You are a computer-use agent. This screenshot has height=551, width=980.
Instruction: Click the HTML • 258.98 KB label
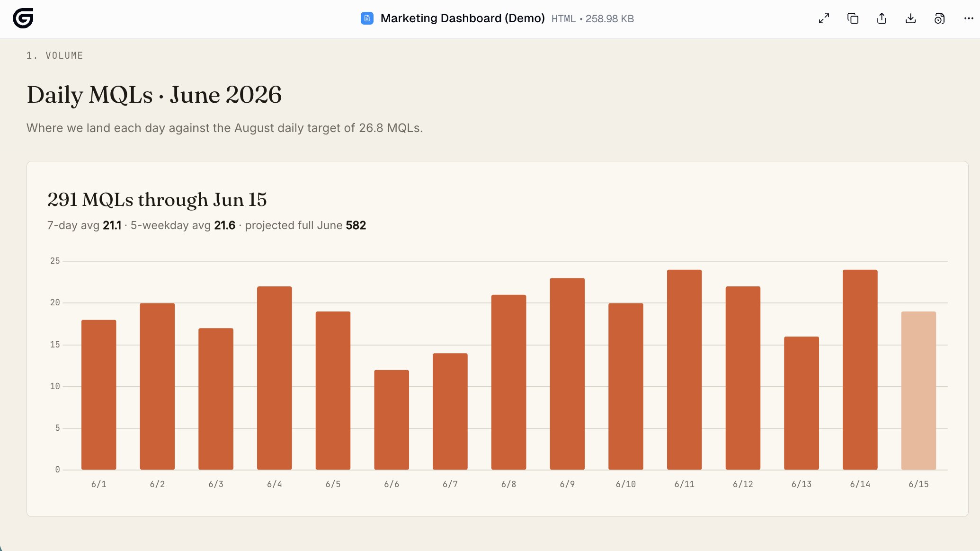(x=592, y=19)
